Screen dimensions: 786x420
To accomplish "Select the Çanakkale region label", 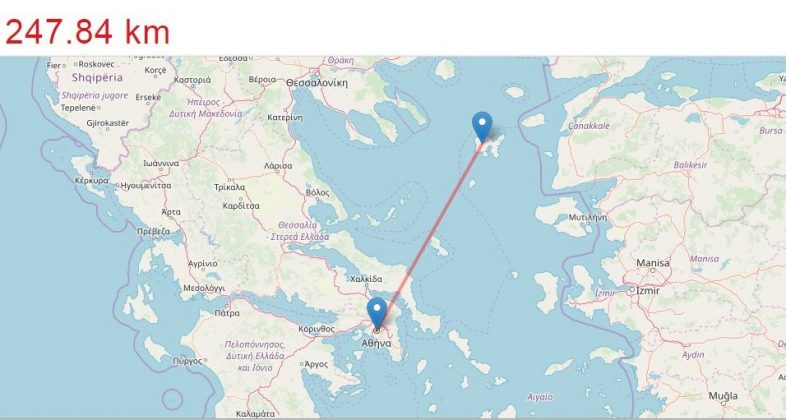I will click(x=589, y=126).
